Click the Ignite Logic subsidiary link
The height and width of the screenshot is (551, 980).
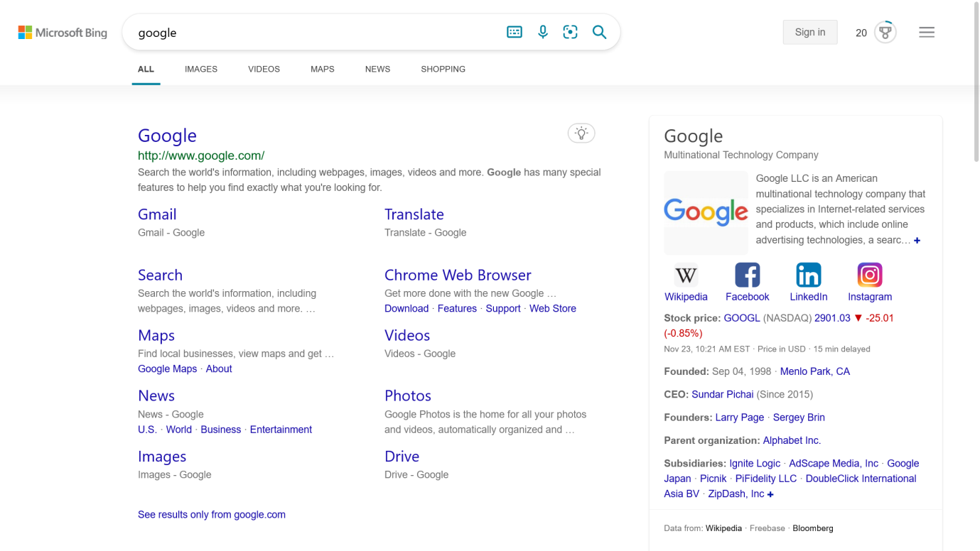(x=755, y=464)
